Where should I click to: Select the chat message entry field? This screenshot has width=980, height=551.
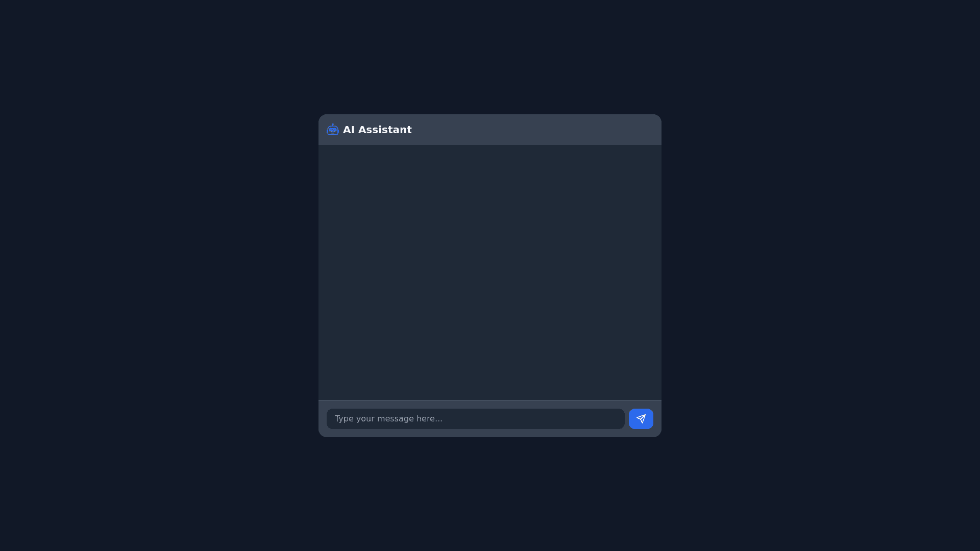[x=475, y=419]
